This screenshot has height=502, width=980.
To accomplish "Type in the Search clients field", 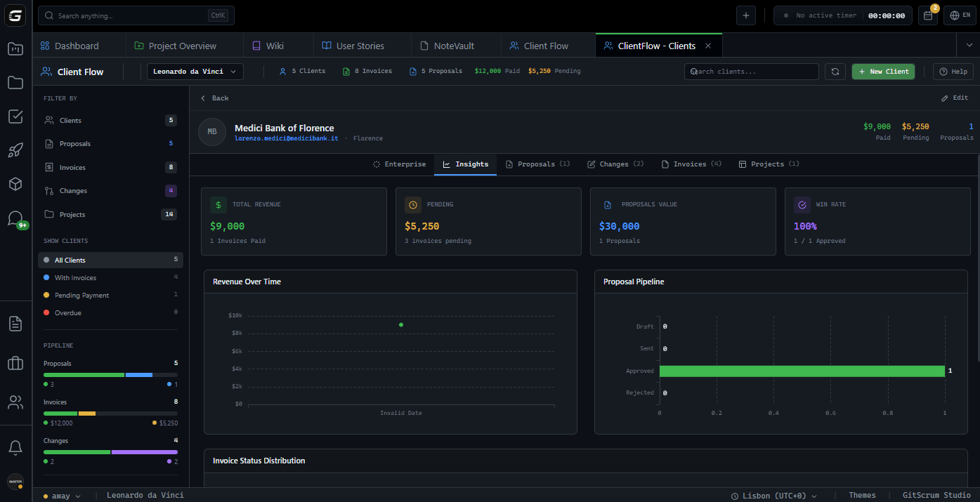I will coord(751,71).
